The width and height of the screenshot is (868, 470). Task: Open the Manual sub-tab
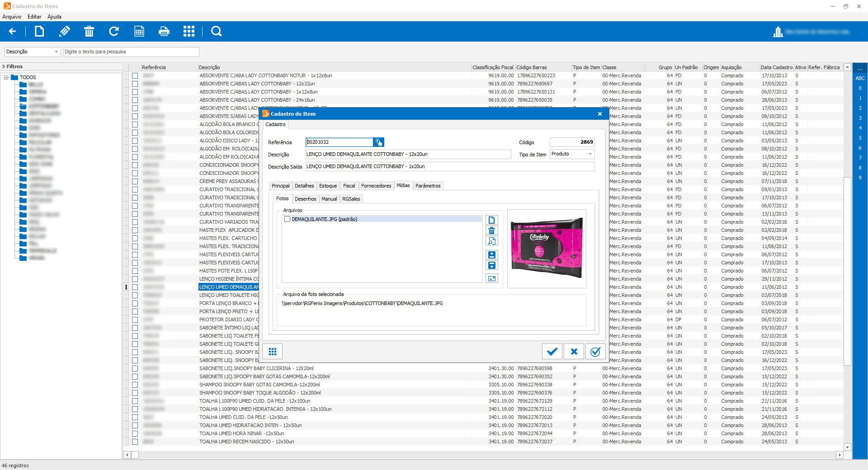[329, 199]
